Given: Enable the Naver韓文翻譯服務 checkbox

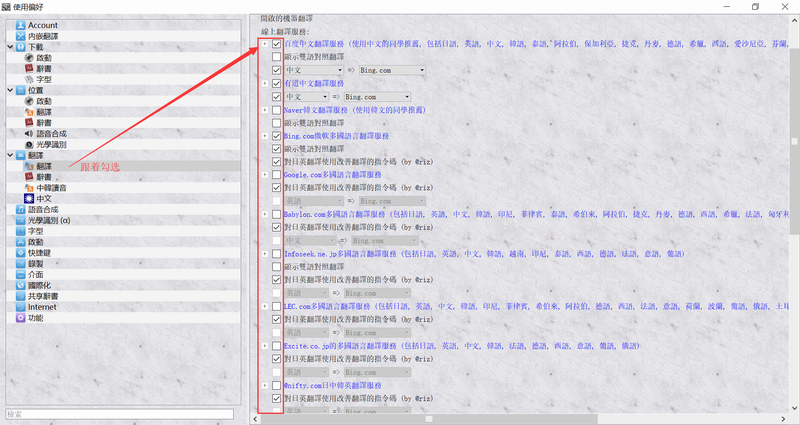Looking at the screenshot, I should pos(276,109).
